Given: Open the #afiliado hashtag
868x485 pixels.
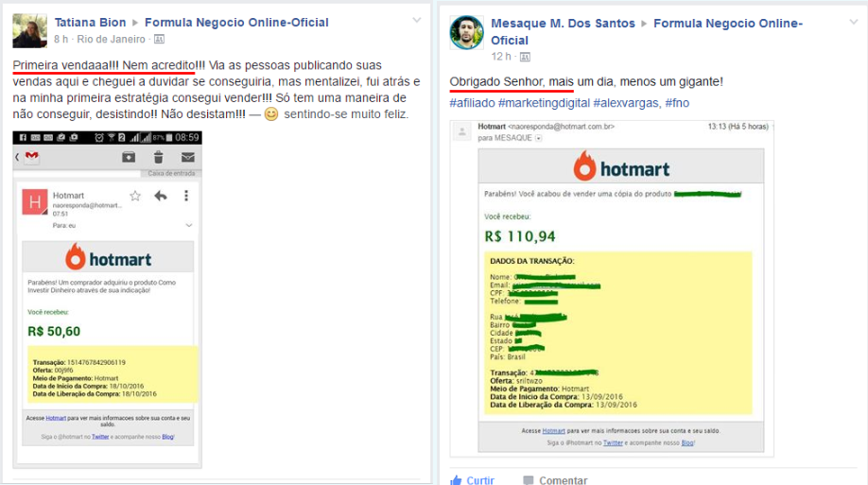Looking at the screenshot, I should pyautogui.click(x=472, y=103).
